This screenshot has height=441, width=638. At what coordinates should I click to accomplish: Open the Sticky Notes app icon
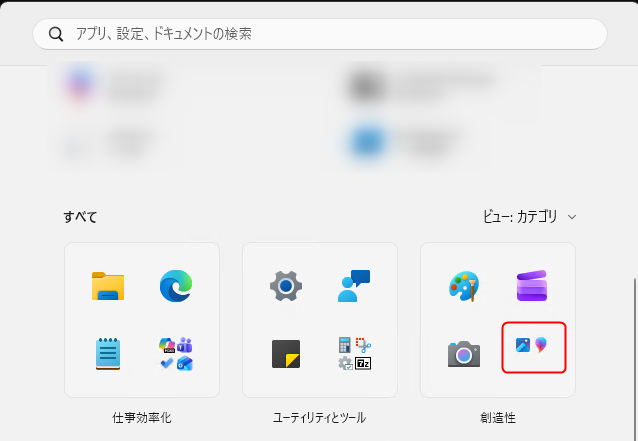click(286, 354)
